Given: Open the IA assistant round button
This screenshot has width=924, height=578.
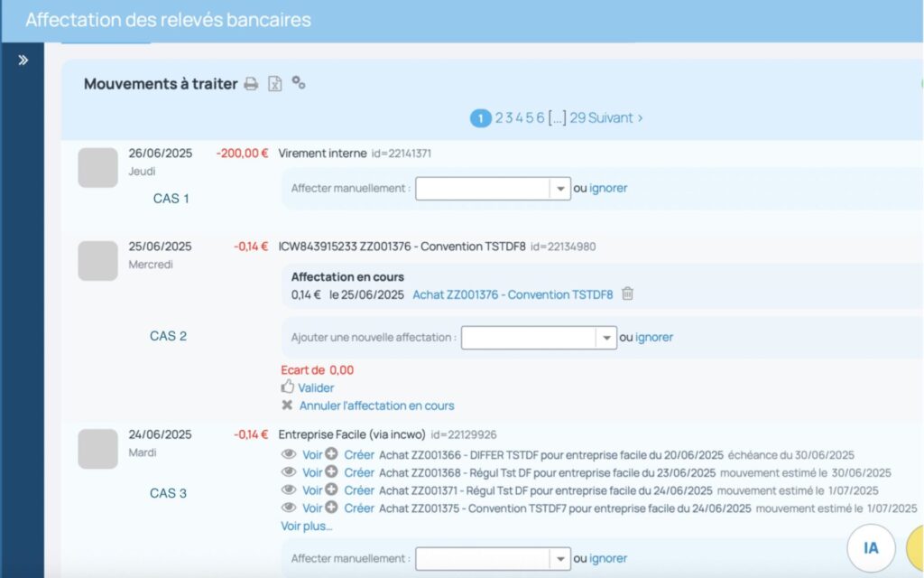Looking at the screenshot, I should pyautogui.click(x=871, y=547).
